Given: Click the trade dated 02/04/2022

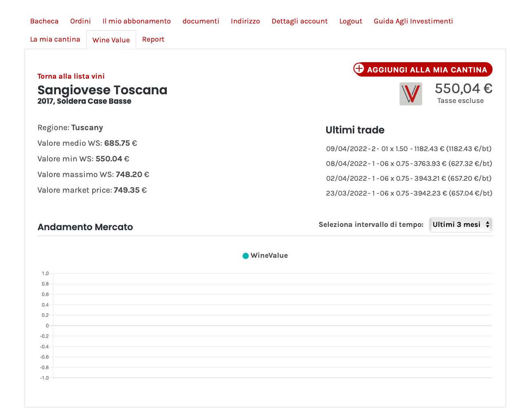Looking at the screenshot, I should coord(409,178).
